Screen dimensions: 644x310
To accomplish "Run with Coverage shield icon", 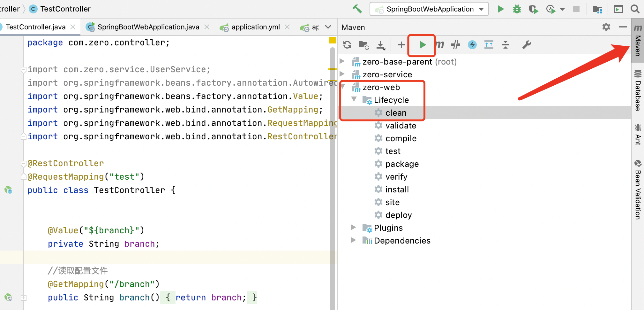I will 533,9.
